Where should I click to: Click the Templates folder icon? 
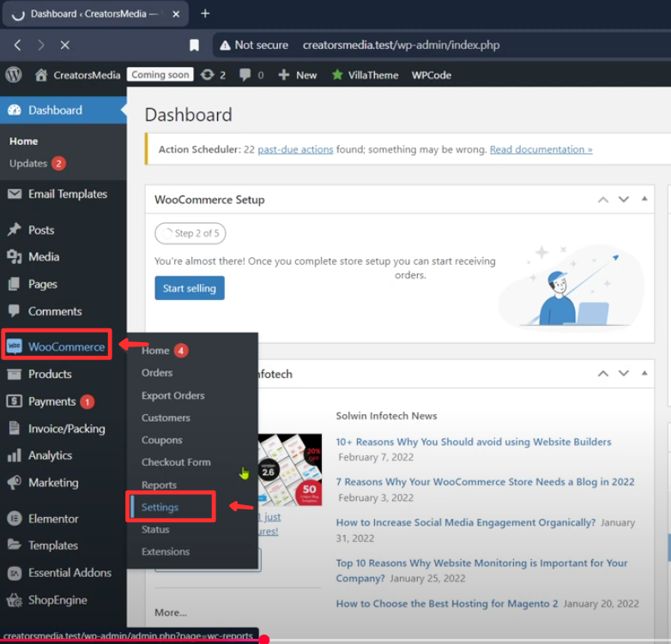(14, 545)
